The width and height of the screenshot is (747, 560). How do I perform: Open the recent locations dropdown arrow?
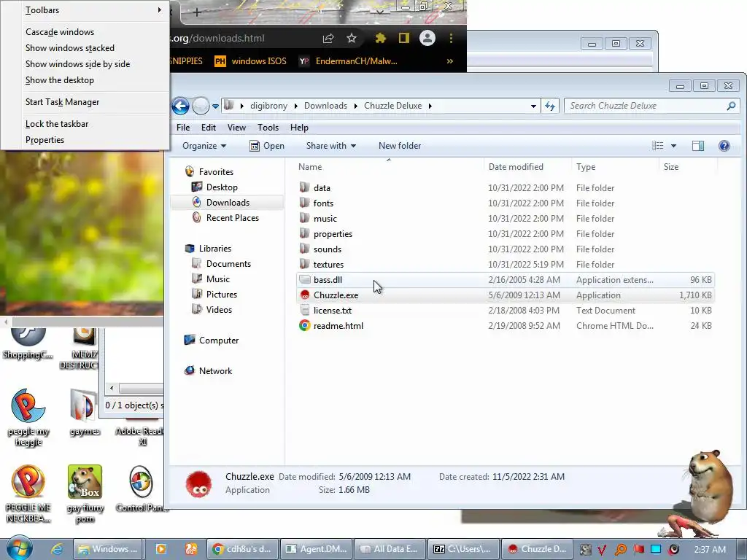215,106
